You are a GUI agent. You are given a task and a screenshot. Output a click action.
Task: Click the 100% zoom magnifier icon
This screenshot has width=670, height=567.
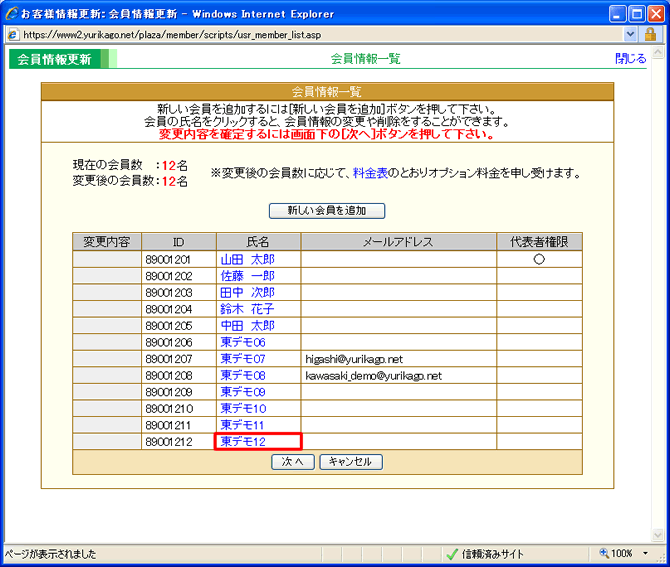604,553
